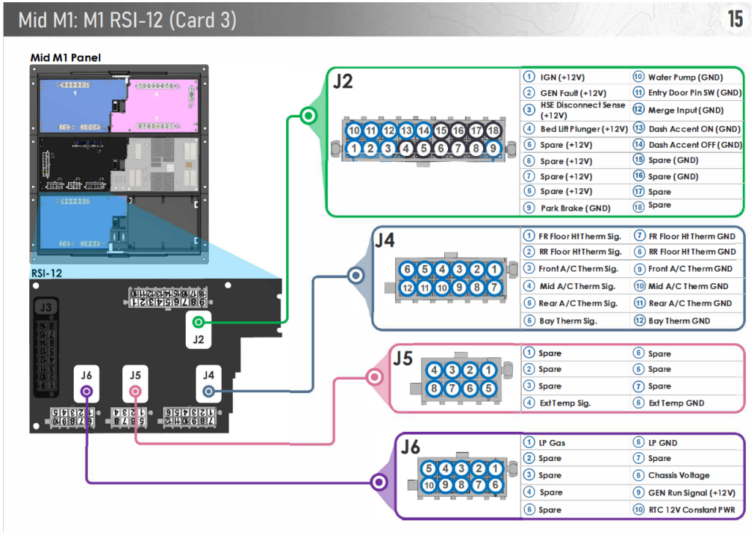Screen dimensions: 756x546
Task: Click the 'RSI-12' label above the board
Action: [47, 273]
